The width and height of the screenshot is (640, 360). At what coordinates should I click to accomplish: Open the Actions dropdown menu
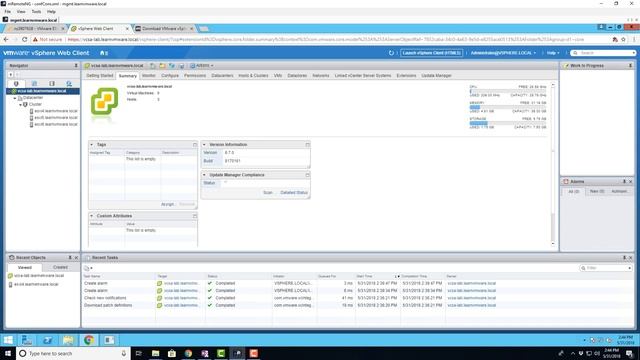[x=202, y=66]
